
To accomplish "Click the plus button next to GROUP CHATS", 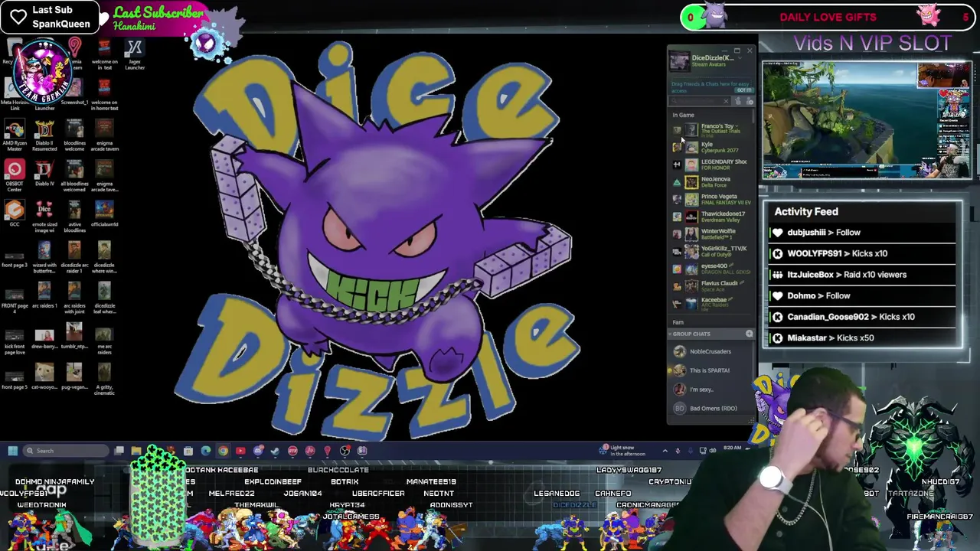I will (749, 334).
